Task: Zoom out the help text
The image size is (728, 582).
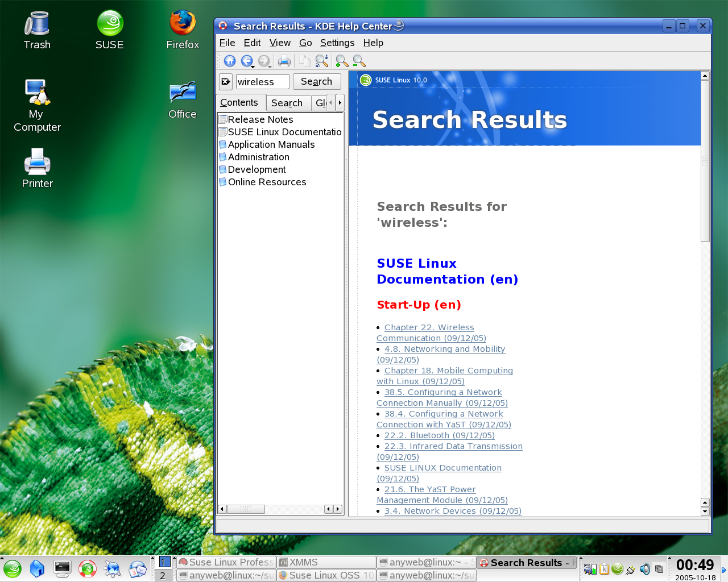Action: click(359, 61)
